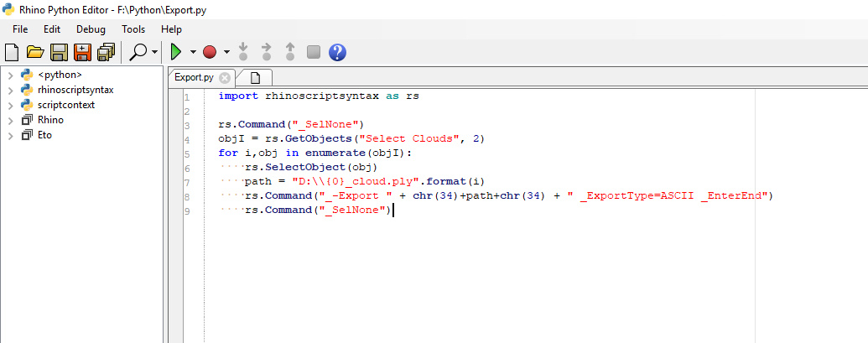Click the Step Out debug icon
The width and height of the screenshot is (868, 343).
(290, 53)
